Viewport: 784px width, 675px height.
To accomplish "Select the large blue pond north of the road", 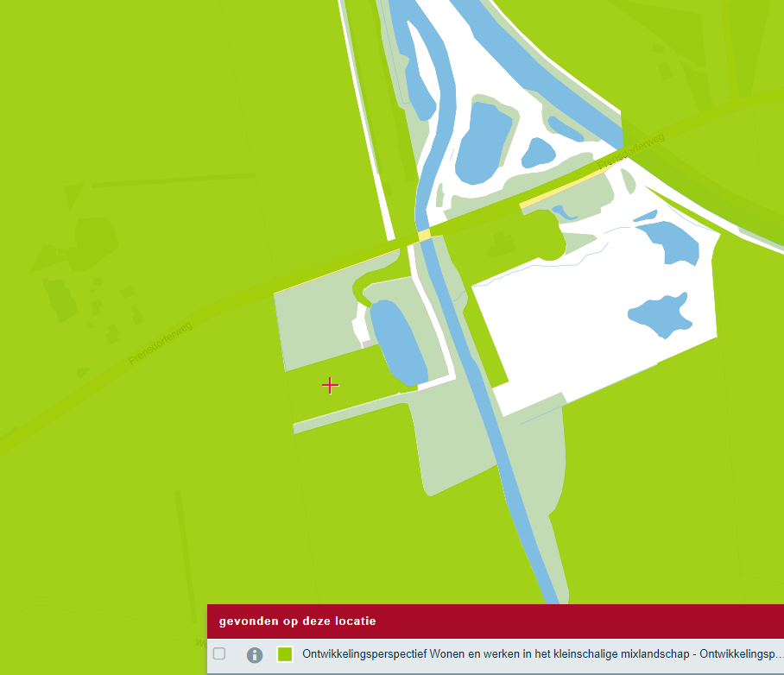I will [482, 143].
